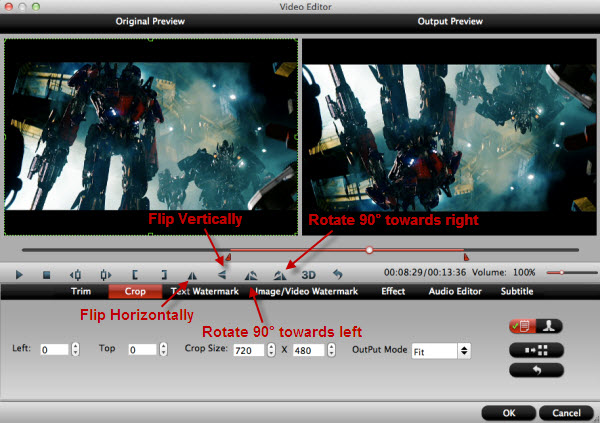
Task: Click the crop height stepper arrows
Action: [x=331, y=350]
